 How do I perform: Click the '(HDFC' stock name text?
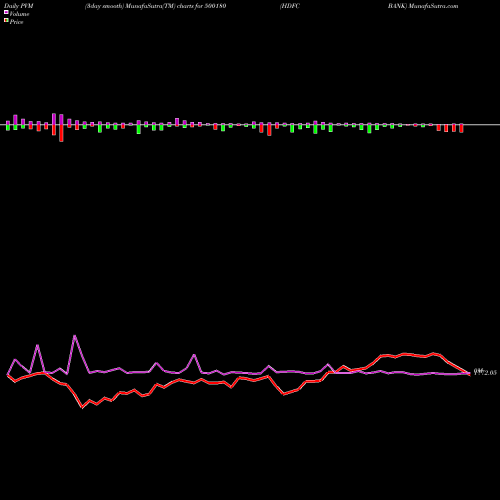(290, 6)
